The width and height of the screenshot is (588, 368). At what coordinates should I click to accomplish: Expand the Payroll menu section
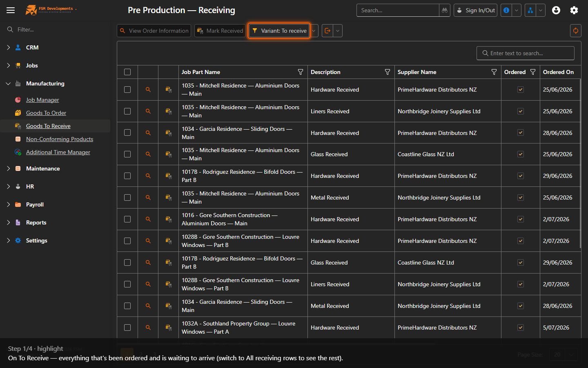(x=8, y=204)
